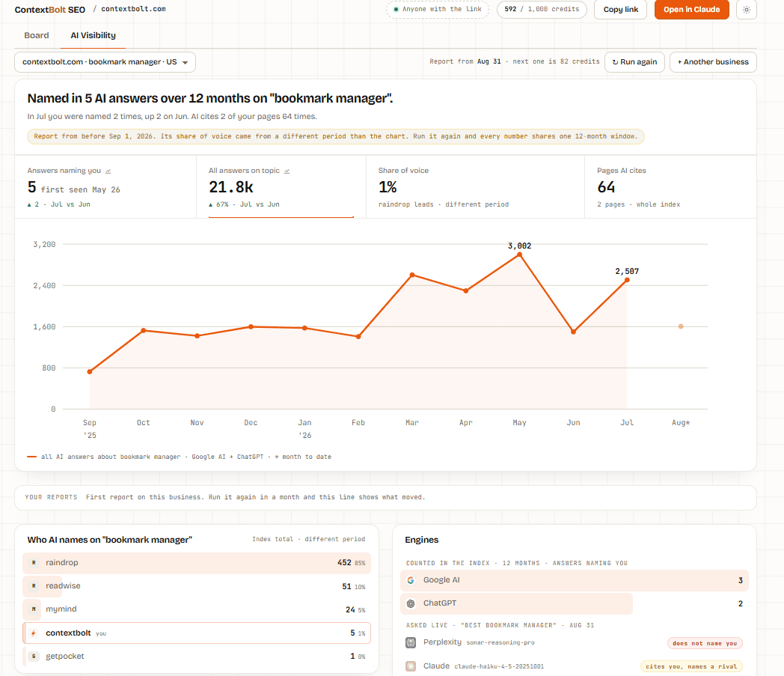This screenshot has width=784, height=676.
Task: Click the Run again button
Action: click(634, 62)
